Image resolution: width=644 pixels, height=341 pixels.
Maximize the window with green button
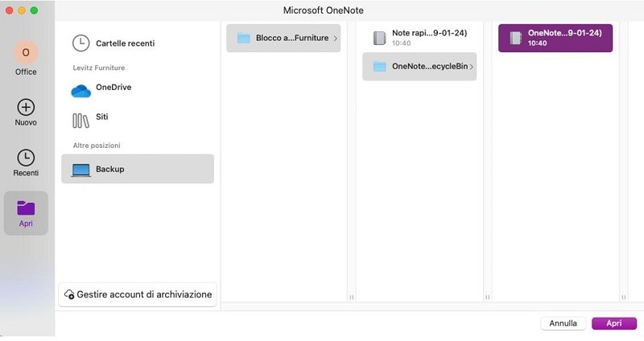[x=34, y=10]
